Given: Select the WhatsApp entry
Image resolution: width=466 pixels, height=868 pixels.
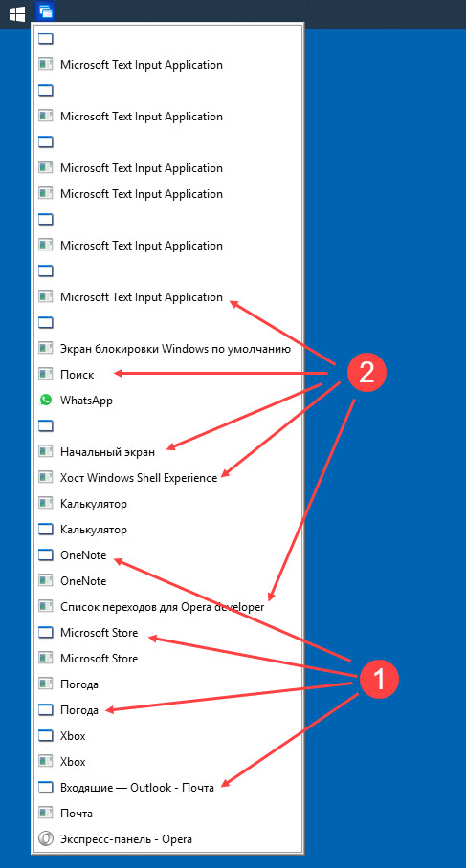Looking at the screenshot, I should click(x=167, y=401).
